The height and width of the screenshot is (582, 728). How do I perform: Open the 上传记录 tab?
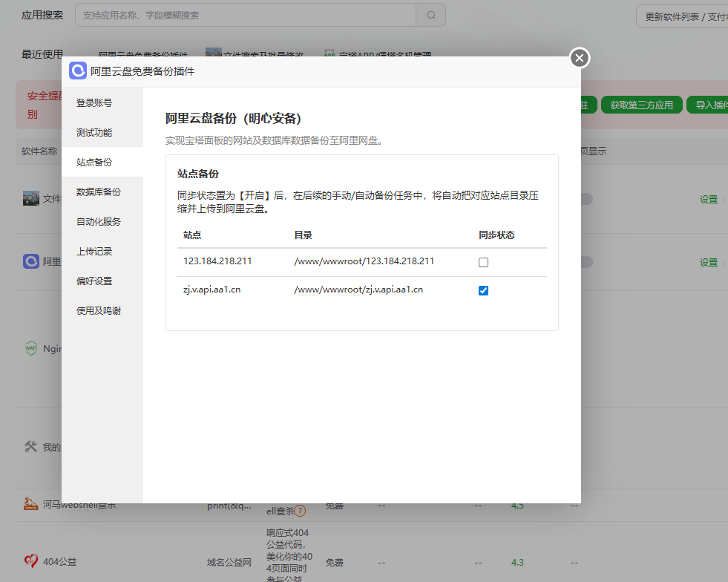tap(95, 251)
